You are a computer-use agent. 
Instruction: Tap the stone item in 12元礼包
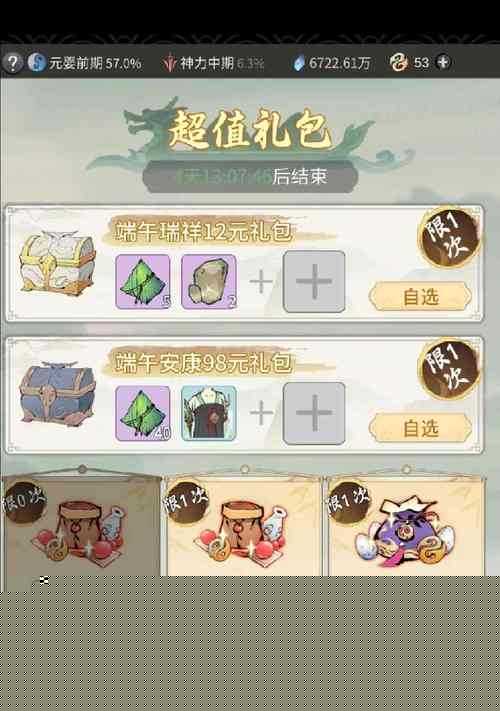point(209,282)
